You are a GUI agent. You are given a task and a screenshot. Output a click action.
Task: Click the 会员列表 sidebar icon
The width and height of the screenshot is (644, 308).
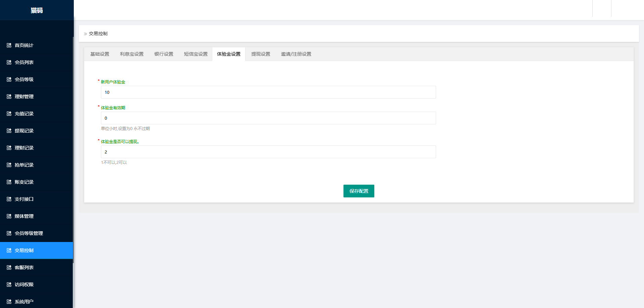9,62
